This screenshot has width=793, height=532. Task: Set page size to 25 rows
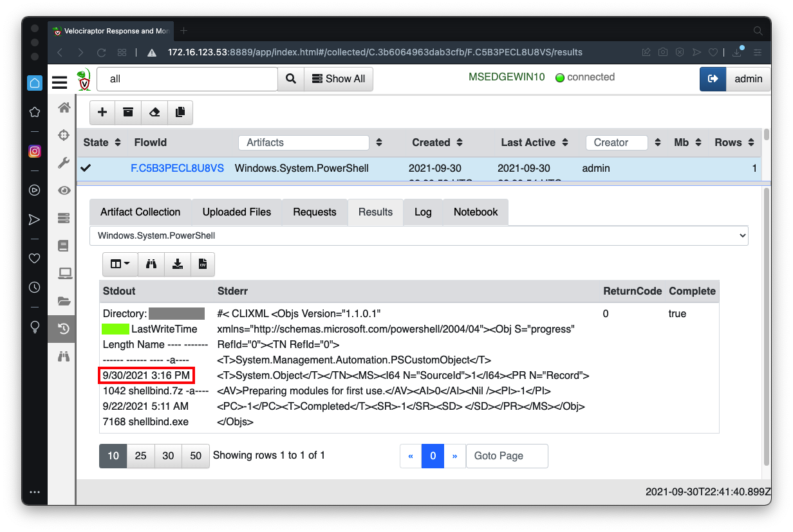141,455
